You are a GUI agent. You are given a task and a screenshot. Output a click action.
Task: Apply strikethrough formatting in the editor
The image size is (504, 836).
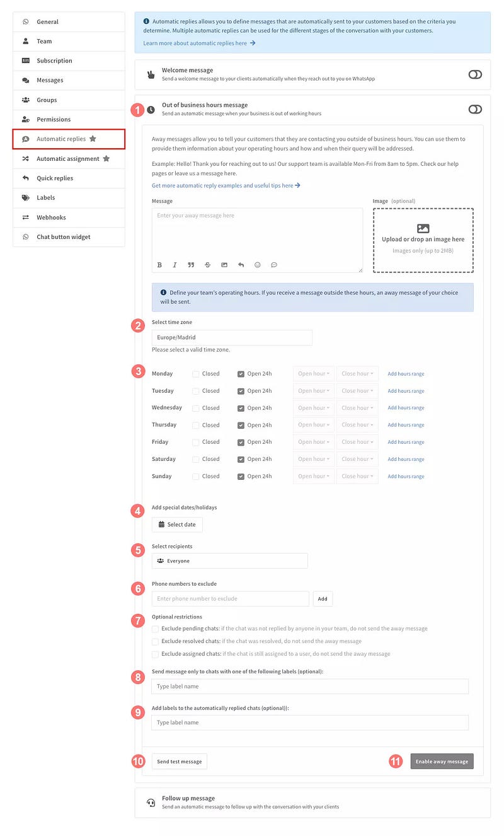coord(207,265)
